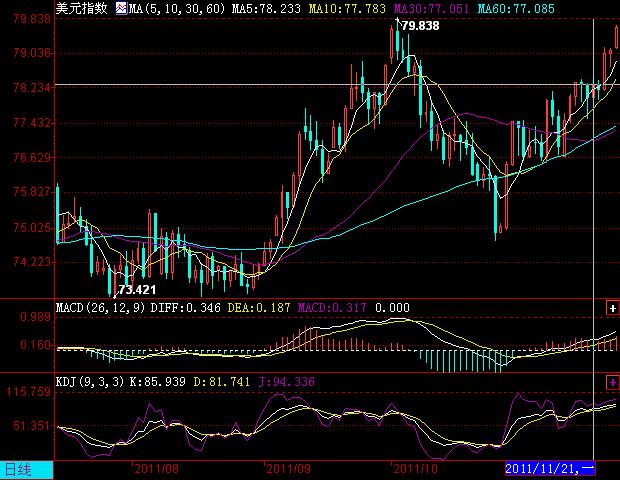Click the highlighted 2011/11/21 date label

550,469
